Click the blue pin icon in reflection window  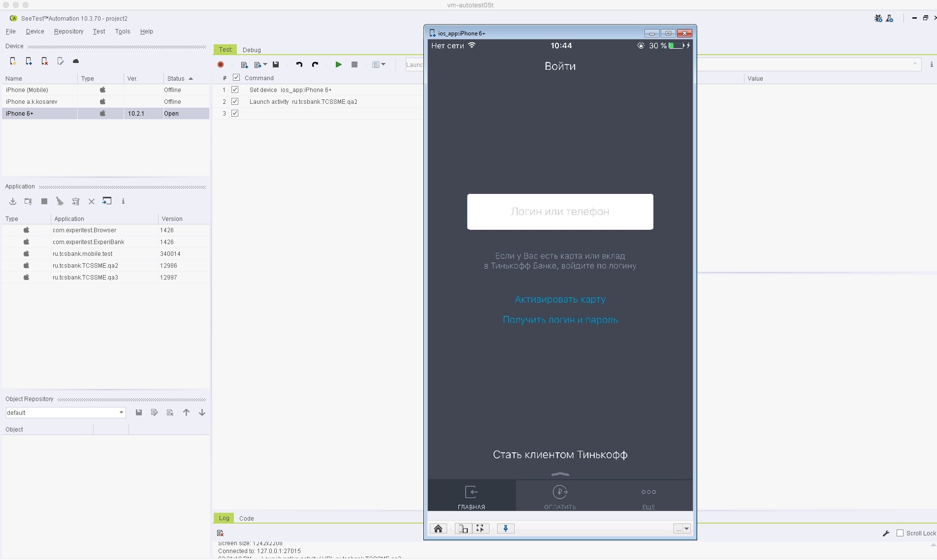click(506, 529)
